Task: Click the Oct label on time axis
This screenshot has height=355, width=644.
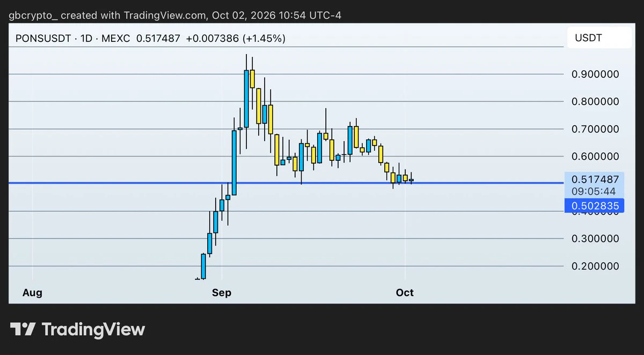Action: 405,293
